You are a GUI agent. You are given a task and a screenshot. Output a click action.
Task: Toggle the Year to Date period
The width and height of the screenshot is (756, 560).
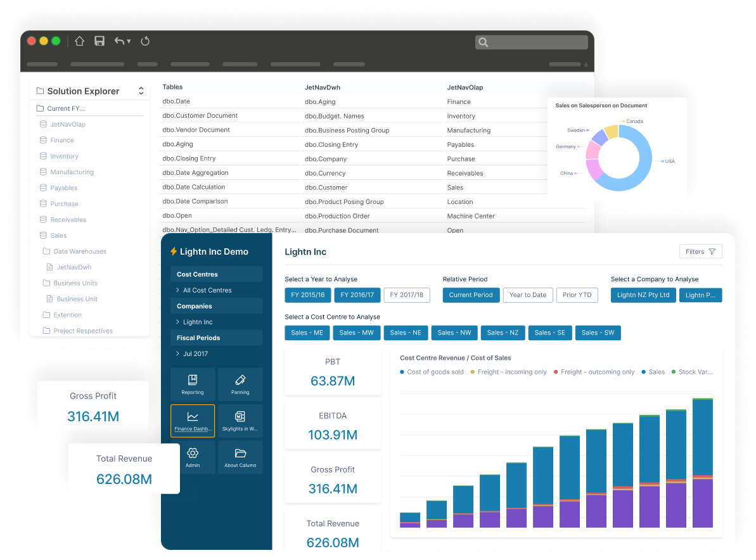click(528, 295)
